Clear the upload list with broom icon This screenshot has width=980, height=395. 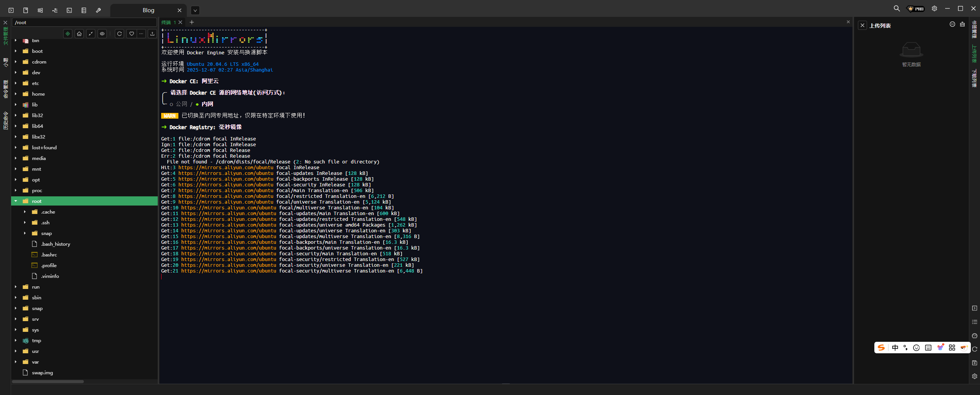[x=962, y=24]
